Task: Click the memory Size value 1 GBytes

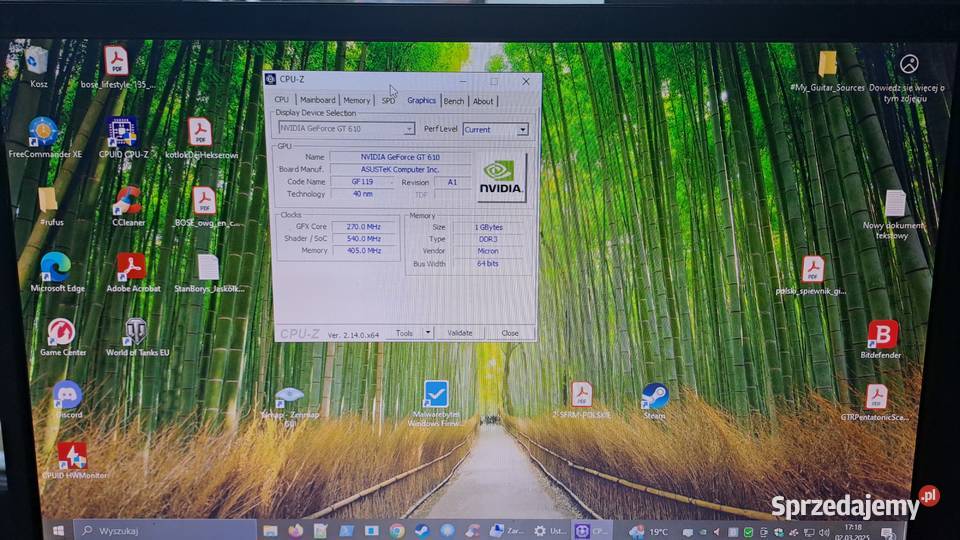Action: point(488,227)
